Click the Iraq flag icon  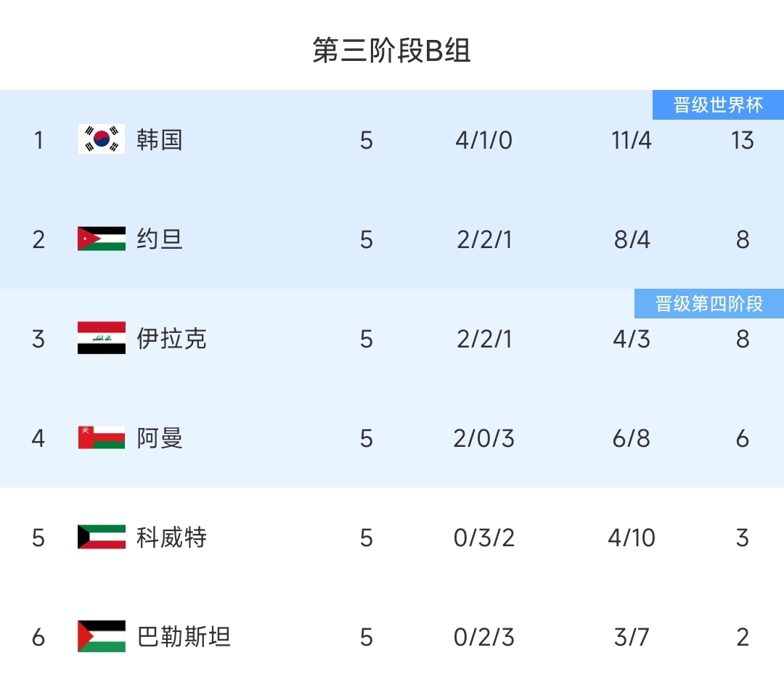(102, 338)
